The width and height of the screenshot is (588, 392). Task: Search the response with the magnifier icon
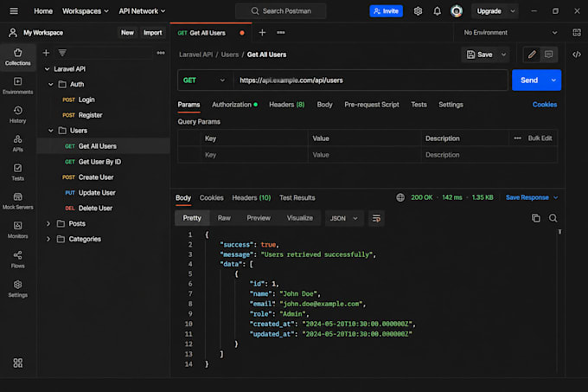point(553,218)
